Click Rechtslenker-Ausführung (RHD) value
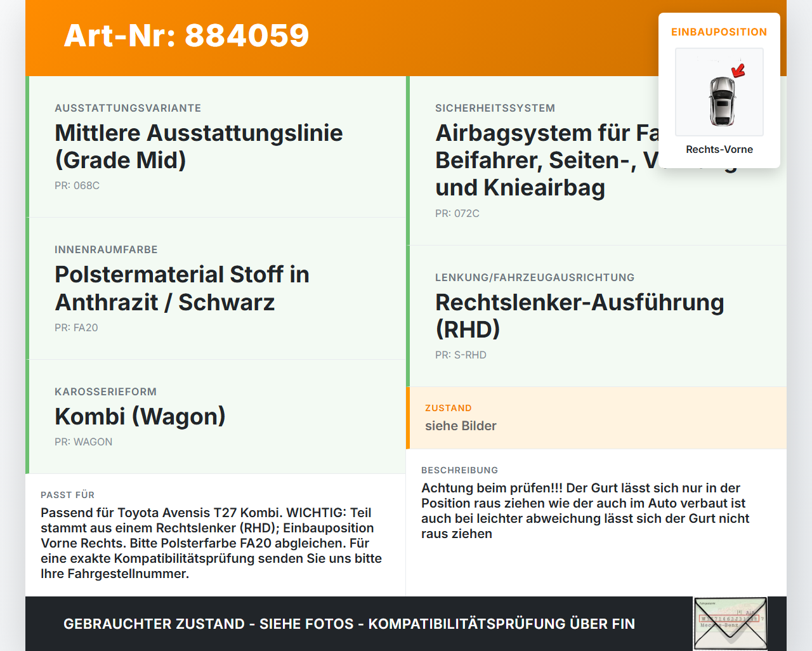This screenshot has height=651, width=812. 579,316
